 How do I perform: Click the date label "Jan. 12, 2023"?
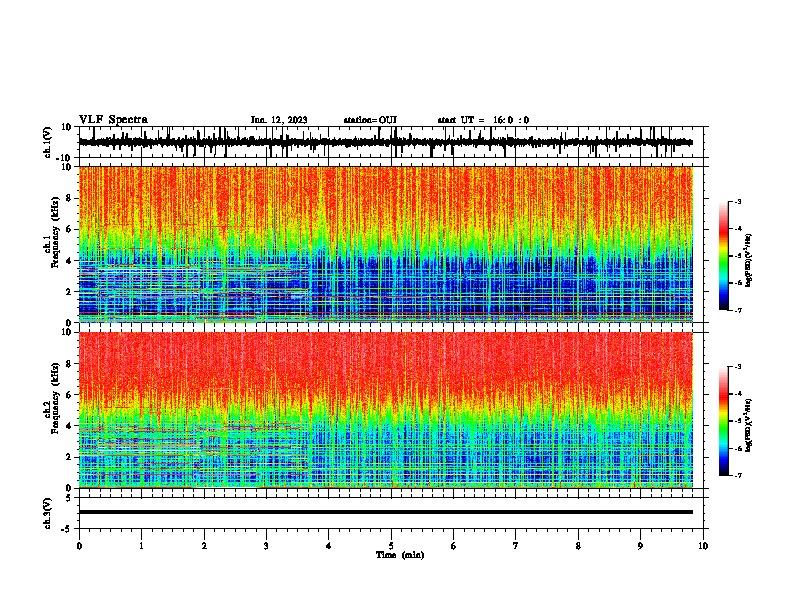(279, 120)
